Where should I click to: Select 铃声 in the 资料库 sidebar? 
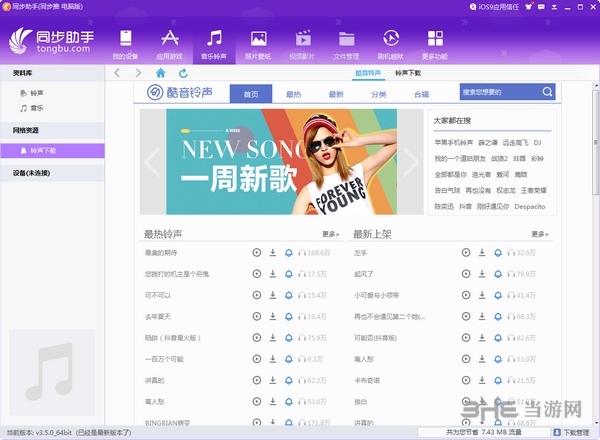click(37, 93)
